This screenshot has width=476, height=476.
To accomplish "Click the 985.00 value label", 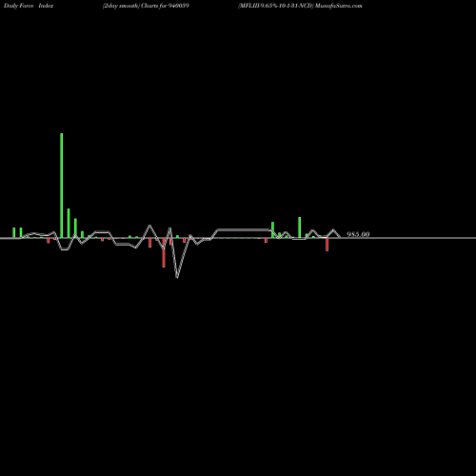I will click(358, 234).
